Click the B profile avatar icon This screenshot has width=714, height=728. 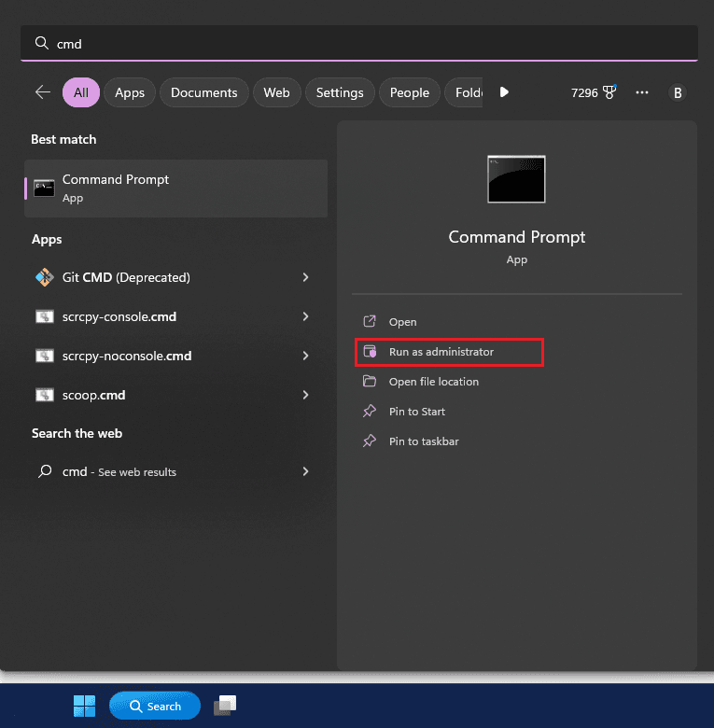tap(678, 92)
